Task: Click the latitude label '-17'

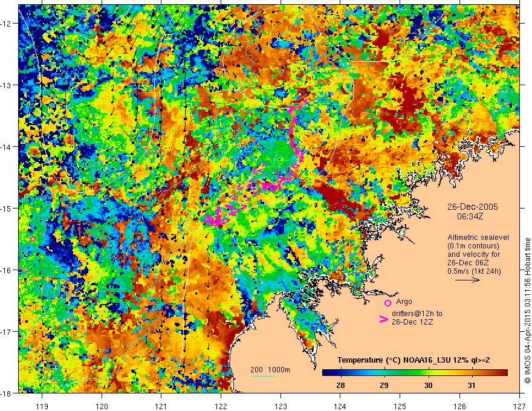Action: click(7, 332)
